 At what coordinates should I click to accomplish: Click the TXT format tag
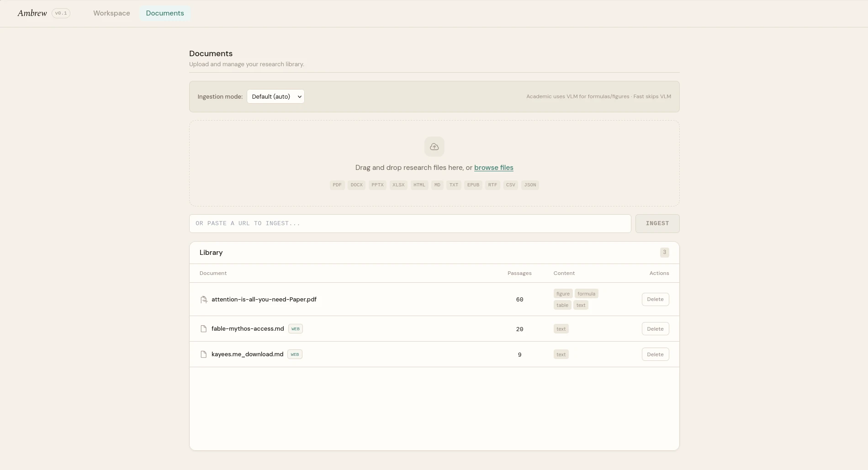point(454,185)
